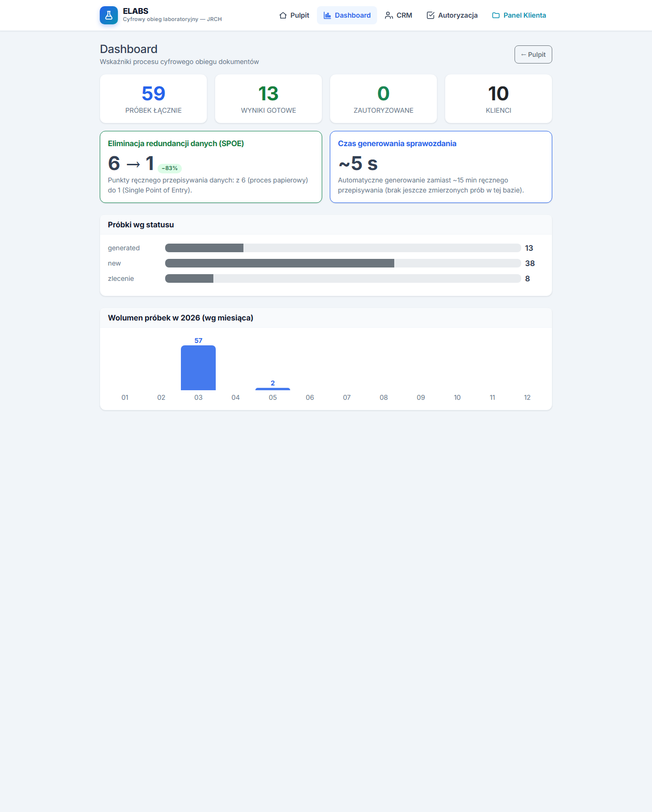The image size is (652, 812).
Task: Open the CRM navigation item
Action: 399,15
